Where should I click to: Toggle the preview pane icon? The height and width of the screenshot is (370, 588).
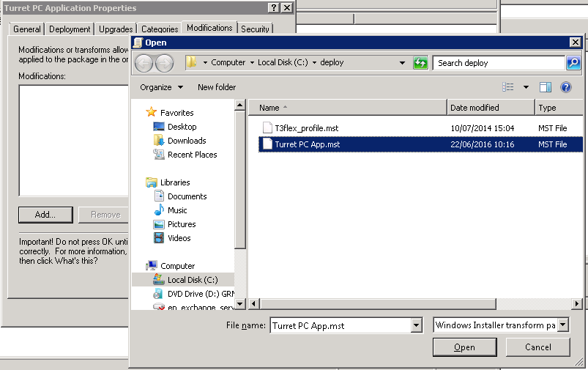coord(546,87)
